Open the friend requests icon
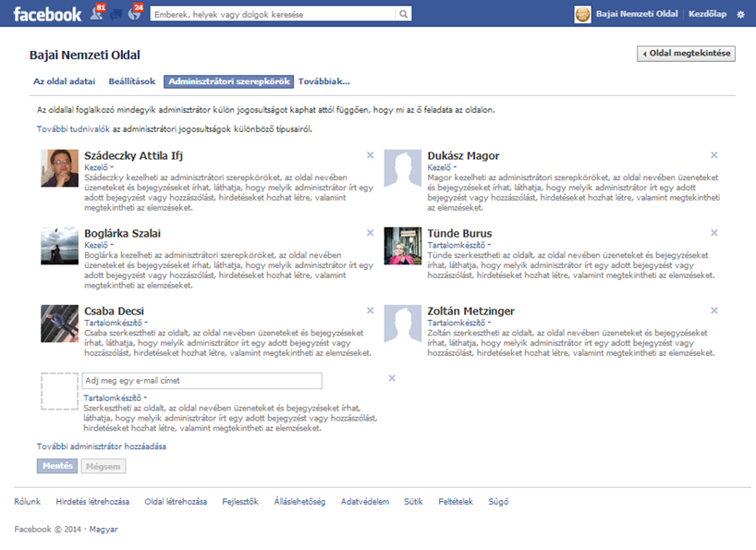Screen dimensions: 756x550 [x=96, y=14]
